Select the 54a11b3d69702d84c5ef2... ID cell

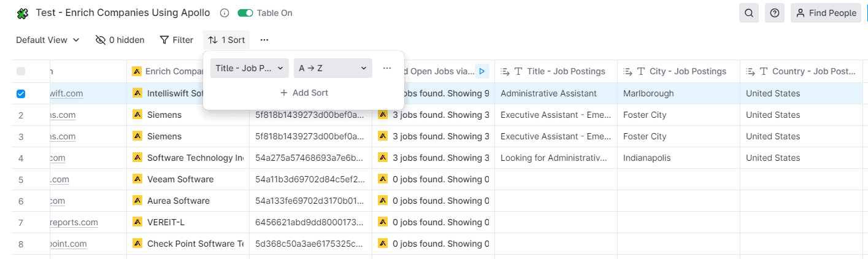(310, 179)
